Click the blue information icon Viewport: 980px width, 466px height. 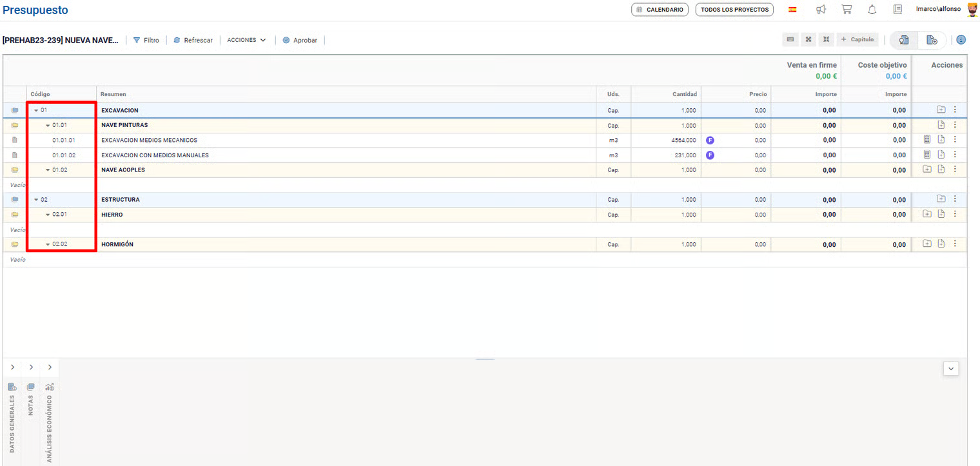tap(961, 40)
